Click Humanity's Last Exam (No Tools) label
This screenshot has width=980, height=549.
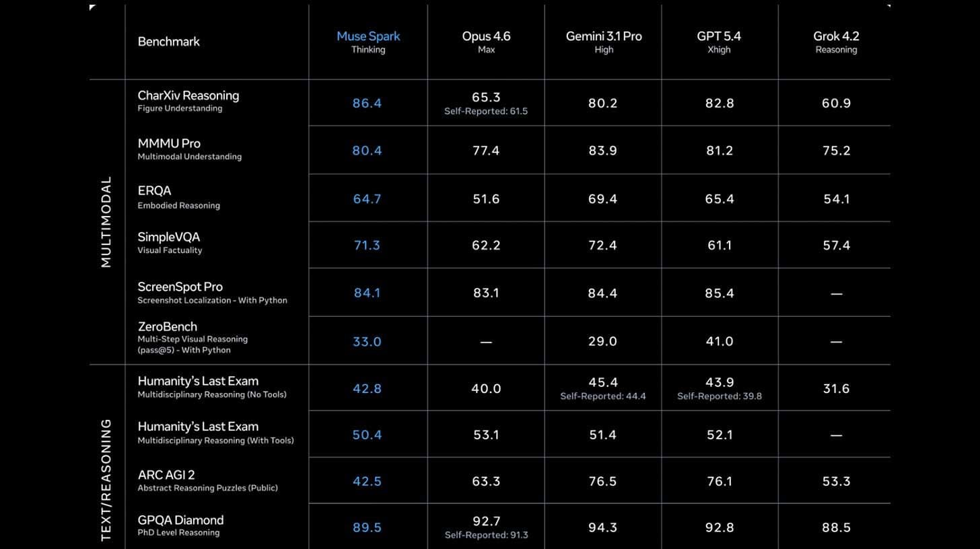[x=198, y=381]
